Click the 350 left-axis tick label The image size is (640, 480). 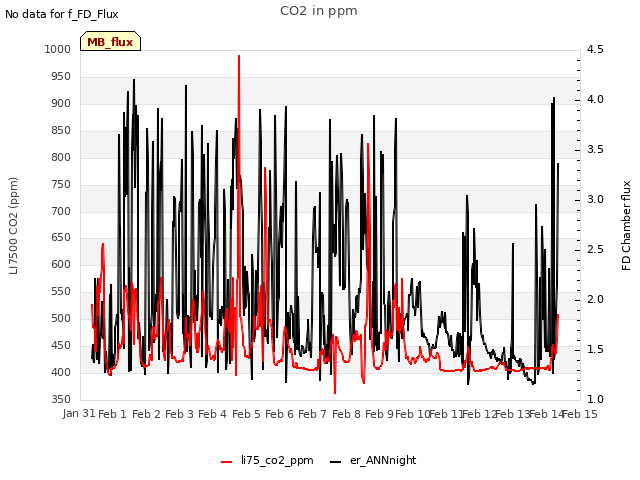(61, 399)
